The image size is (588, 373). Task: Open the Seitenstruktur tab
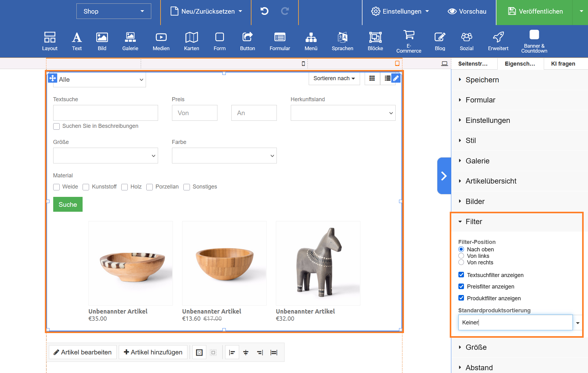point(473,64)
